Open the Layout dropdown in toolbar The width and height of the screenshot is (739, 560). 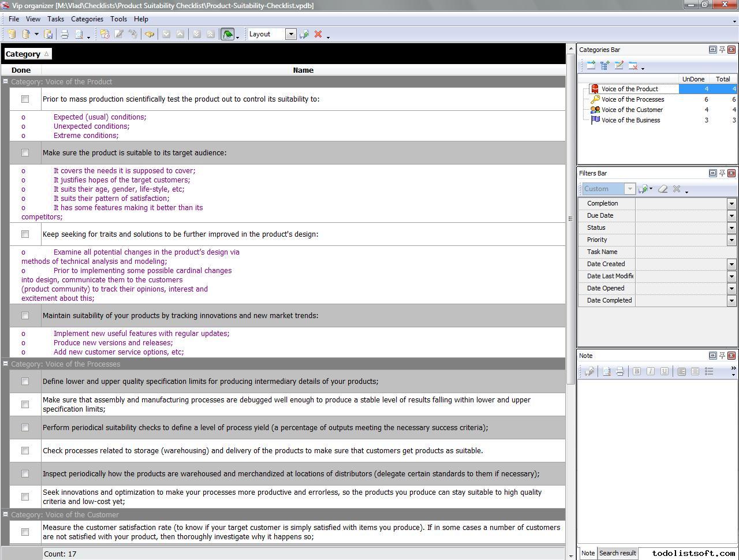tap(291, 35)
